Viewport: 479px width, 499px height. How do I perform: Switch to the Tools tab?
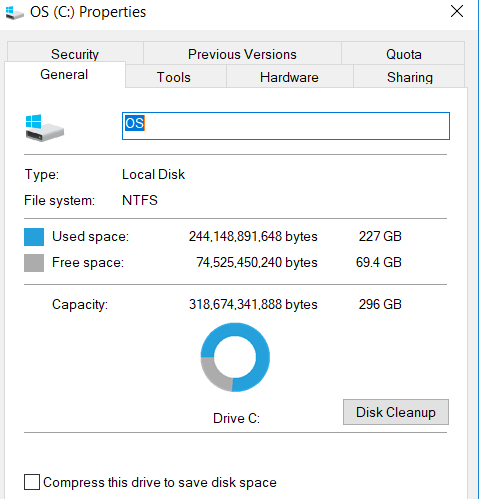pyautogui.click(x=176, y=77)
